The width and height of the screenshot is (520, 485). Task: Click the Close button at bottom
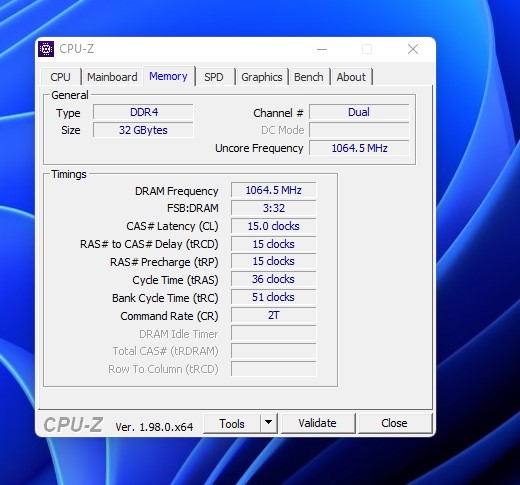(394, 423)
